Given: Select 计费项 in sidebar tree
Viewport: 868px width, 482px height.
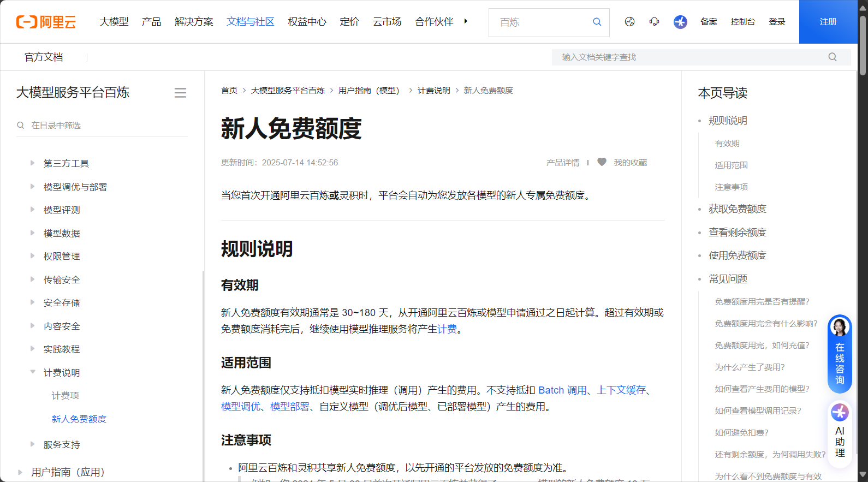Looking at the screenshot, I should pos(66,396).
